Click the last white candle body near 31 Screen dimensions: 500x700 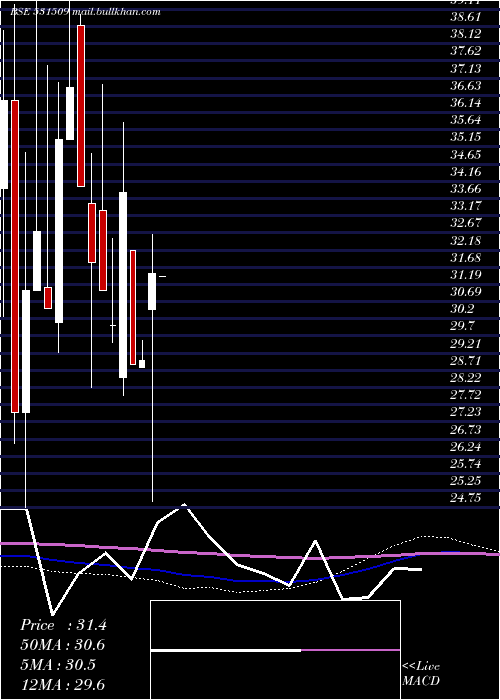(152, 292)
